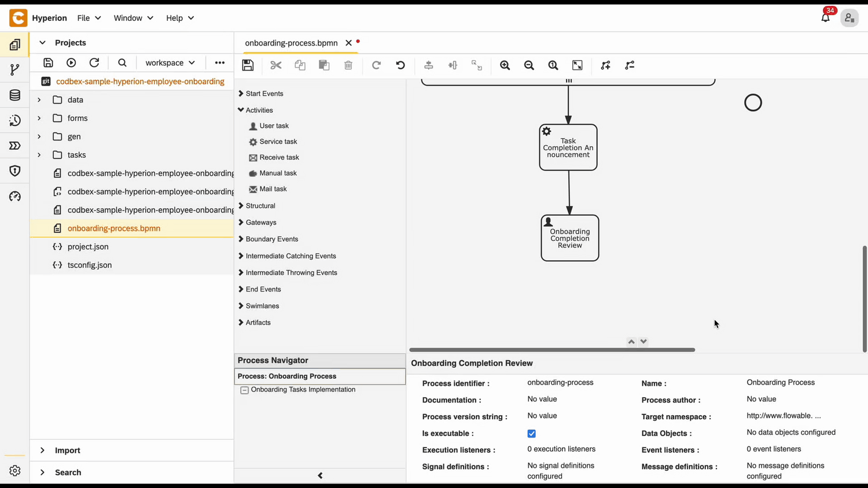Open the File menu
The image size is (868, 488).
(x=89, y=18)
